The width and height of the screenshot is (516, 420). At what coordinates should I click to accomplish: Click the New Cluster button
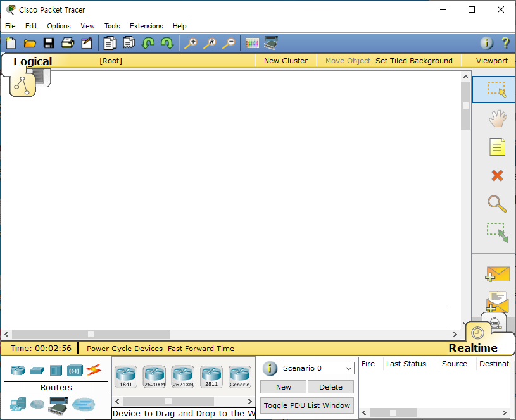click(x=286, y=61)
